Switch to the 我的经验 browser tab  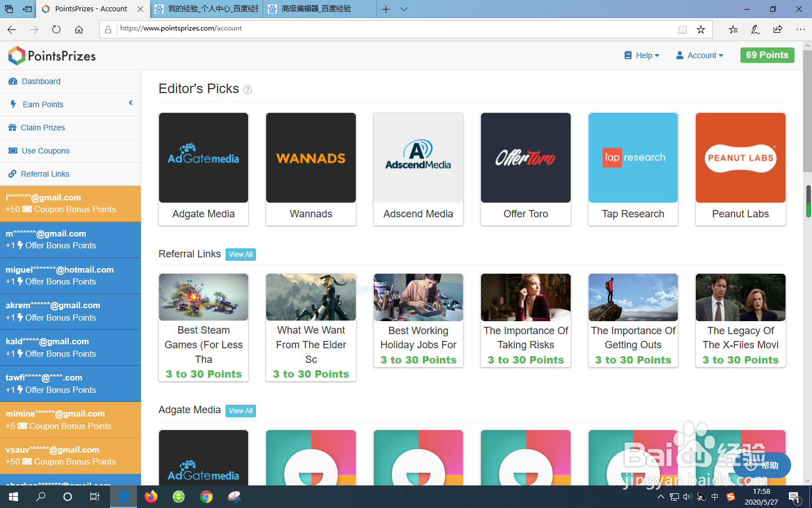coord(206,9)
